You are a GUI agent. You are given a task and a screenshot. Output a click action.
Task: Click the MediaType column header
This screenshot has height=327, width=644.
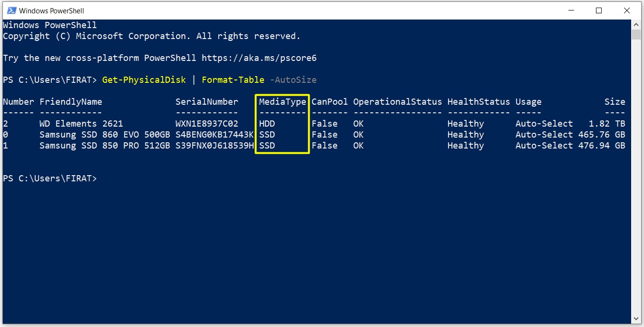tap(283, 101)
